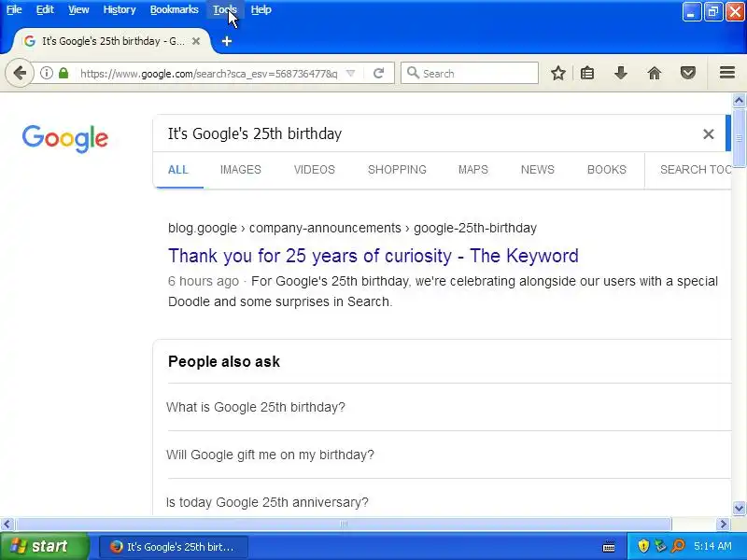Open the History menu
The height and width of the screenshot is (560, 747).
pos(120,9)
